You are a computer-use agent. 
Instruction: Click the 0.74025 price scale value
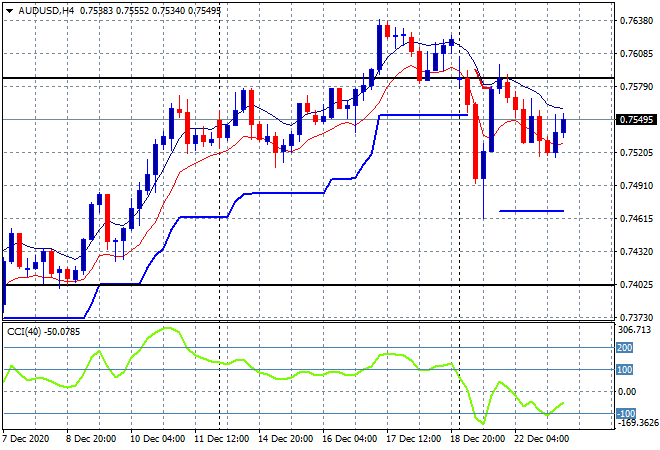click(x=637, y=285)
